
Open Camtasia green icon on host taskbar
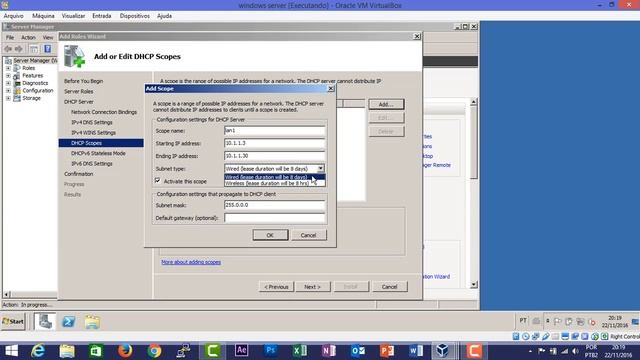[213, 351]
